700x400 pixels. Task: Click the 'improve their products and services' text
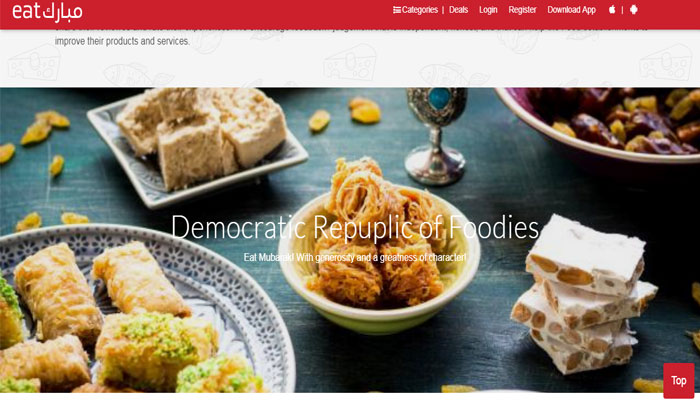click(122, 41)
